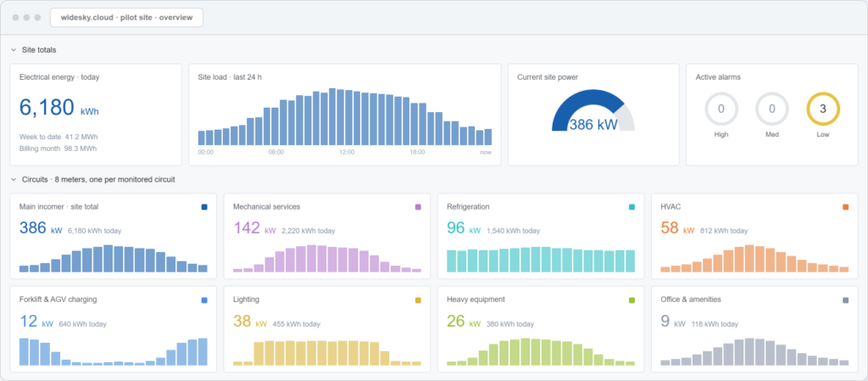This screenshot has width=868, height=381.
Task: Click the Billing month 98.3 MWh value
Action: (x=58, y=148)
